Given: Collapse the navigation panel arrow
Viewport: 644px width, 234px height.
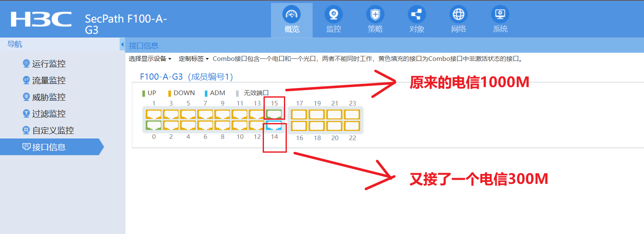Looking at the screenshot, I should point(122,44).
